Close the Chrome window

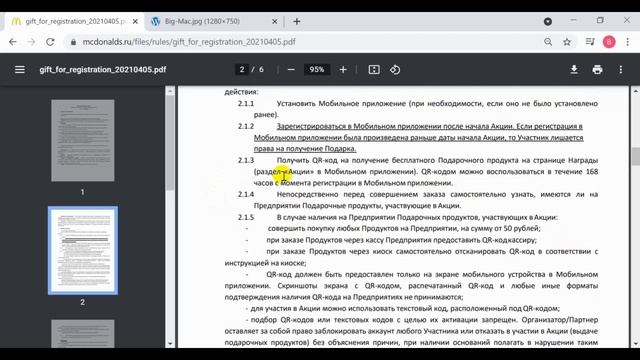click(x=627, y=20)
